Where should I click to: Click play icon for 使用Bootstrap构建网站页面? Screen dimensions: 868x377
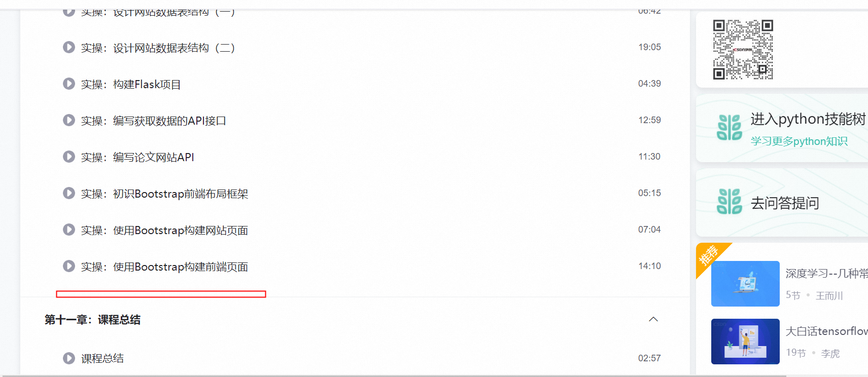69,230
